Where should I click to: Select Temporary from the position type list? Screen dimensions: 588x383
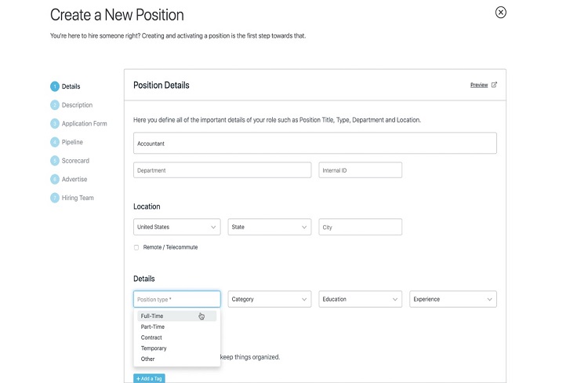pyautogui.click(x=177, y=348)
